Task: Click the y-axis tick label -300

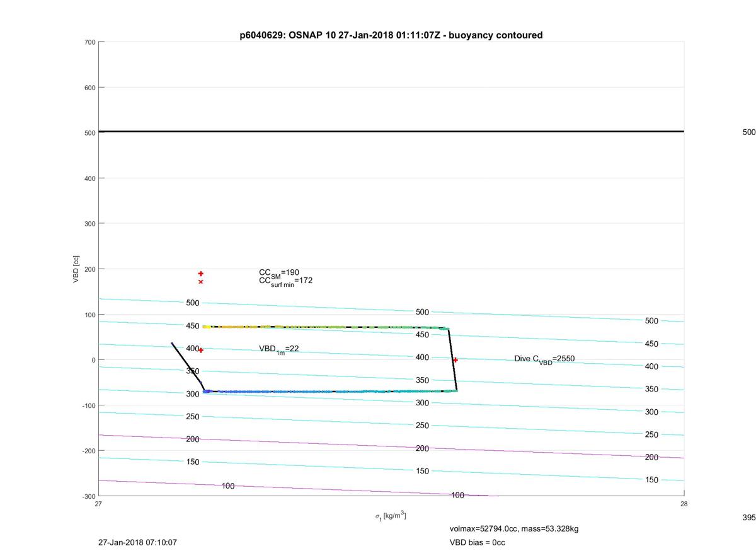Action: point(88,496)
